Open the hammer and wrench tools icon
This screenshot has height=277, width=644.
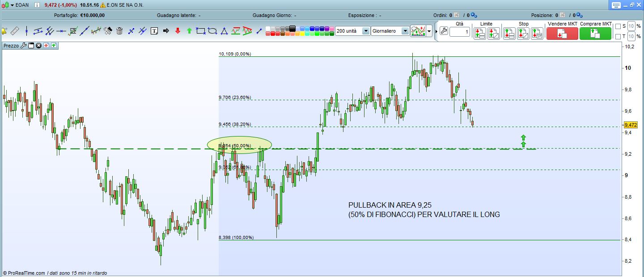108,31
